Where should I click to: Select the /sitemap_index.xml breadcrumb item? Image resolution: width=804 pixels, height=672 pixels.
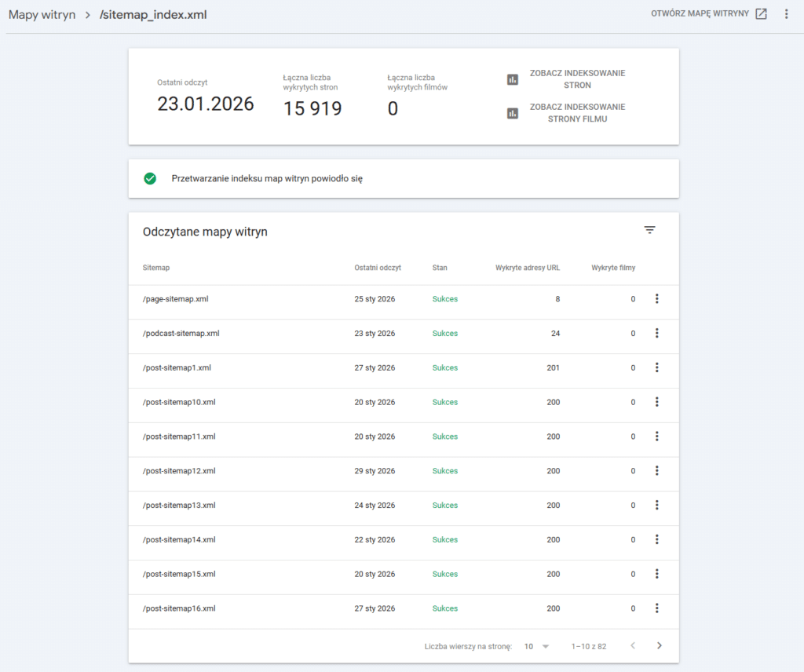[x=154, y=14]
